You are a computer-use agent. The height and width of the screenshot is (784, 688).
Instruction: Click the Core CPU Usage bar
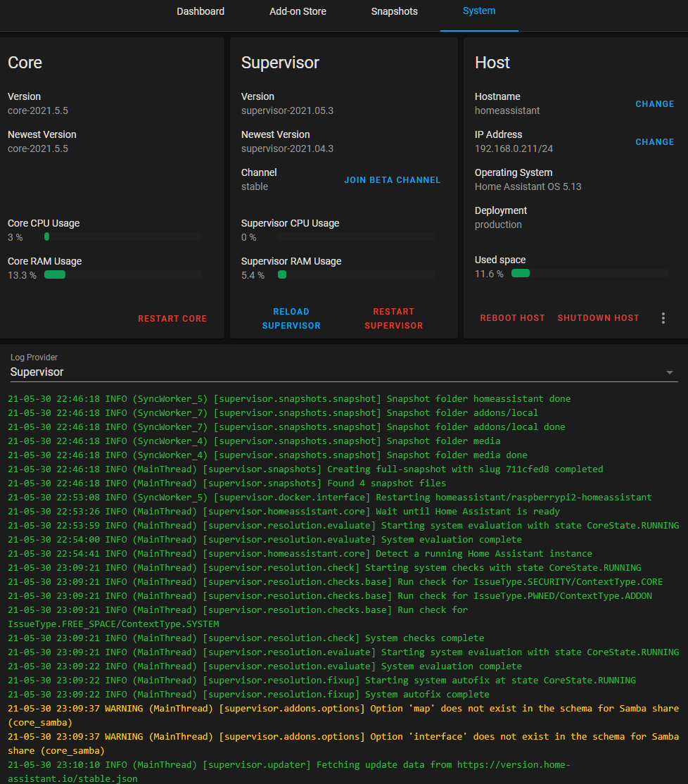tap(123, 237)
